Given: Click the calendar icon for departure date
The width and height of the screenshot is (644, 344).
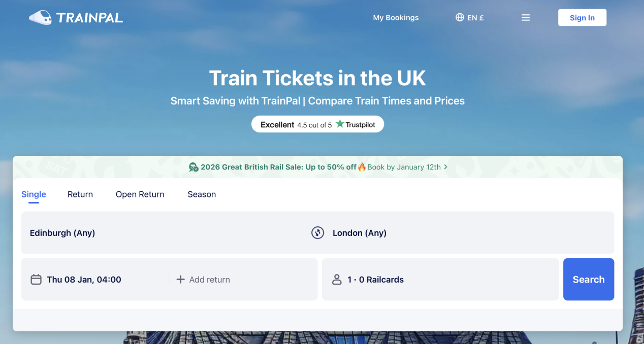Looking at the screenshot, I should (x=36, y=280).
